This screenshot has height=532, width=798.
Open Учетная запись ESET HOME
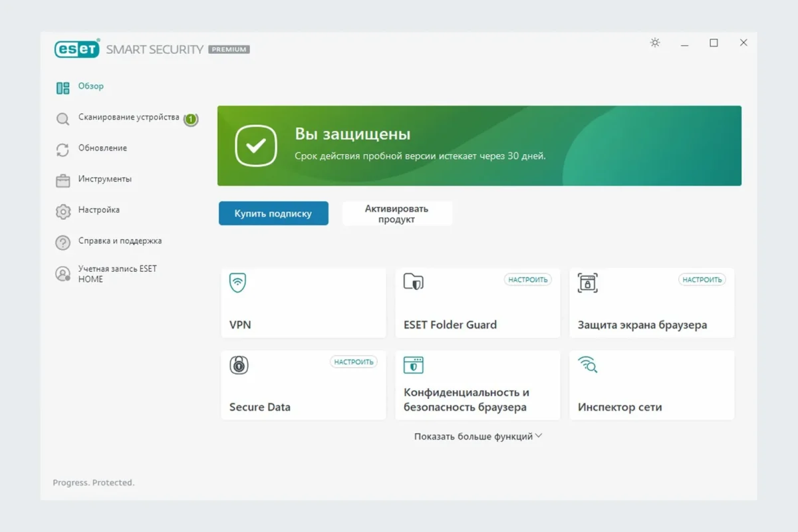click(x=118, y=274)
